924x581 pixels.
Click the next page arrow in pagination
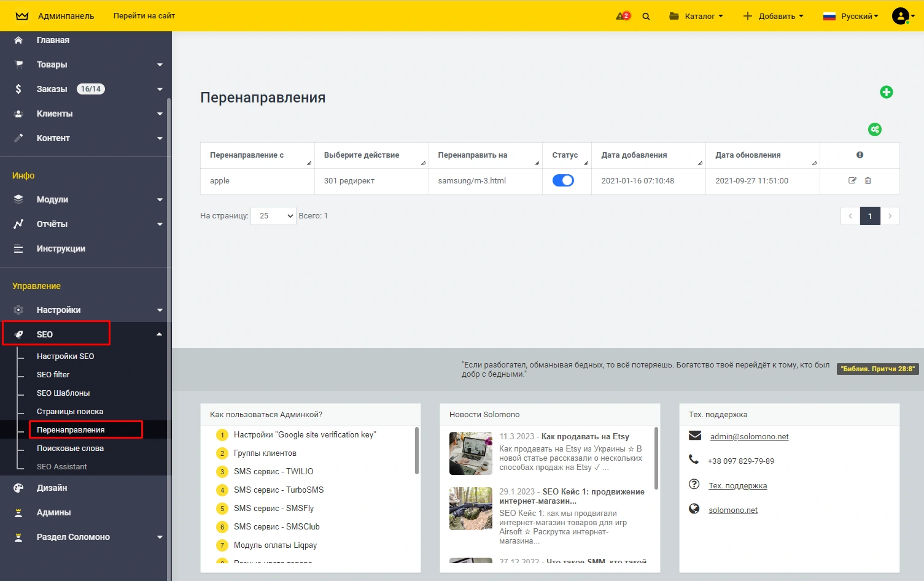pos(890,216)
